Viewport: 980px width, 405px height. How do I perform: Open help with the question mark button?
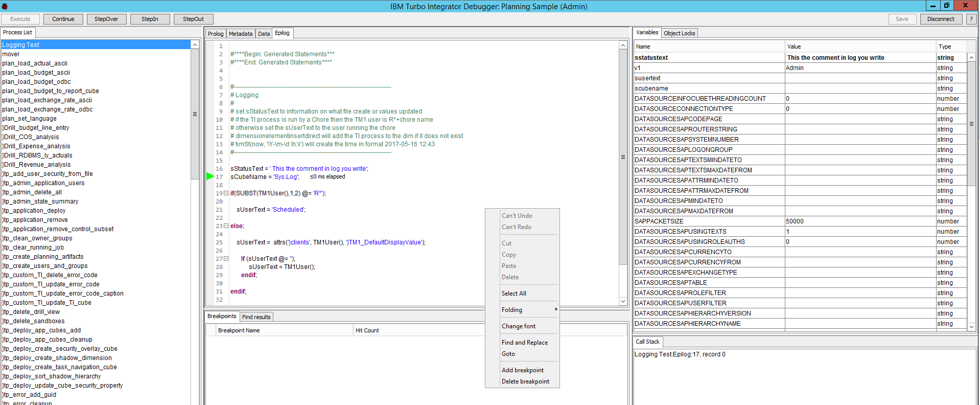coord(971,19)
